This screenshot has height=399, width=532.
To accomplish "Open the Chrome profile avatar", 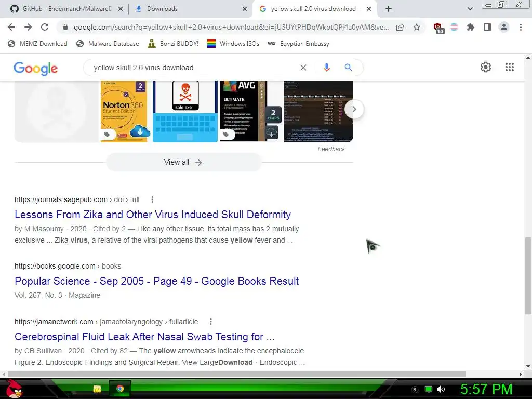I will 504,27.
